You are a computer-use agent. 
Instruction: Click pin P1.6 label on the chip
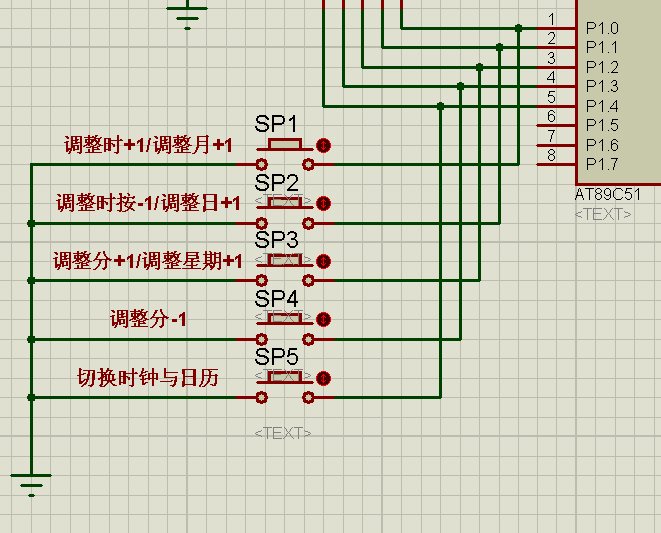coord(602,145)
